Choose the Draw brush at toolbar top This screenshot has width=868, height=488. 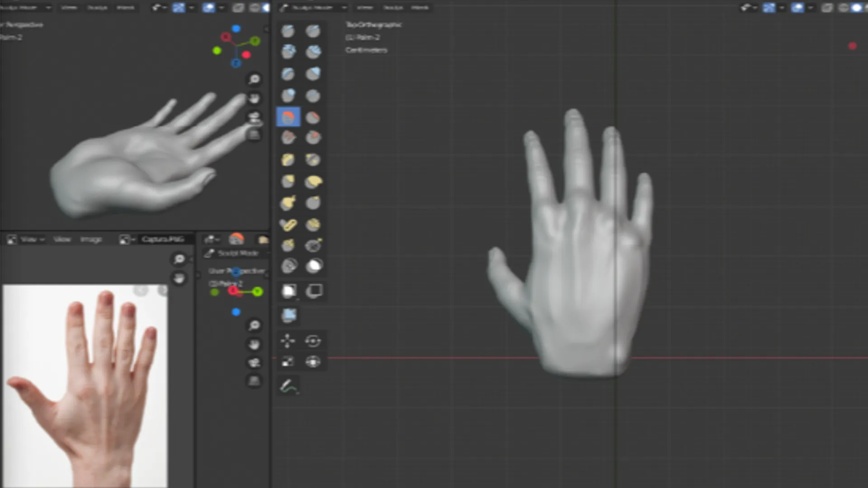(x=288, y=31)
